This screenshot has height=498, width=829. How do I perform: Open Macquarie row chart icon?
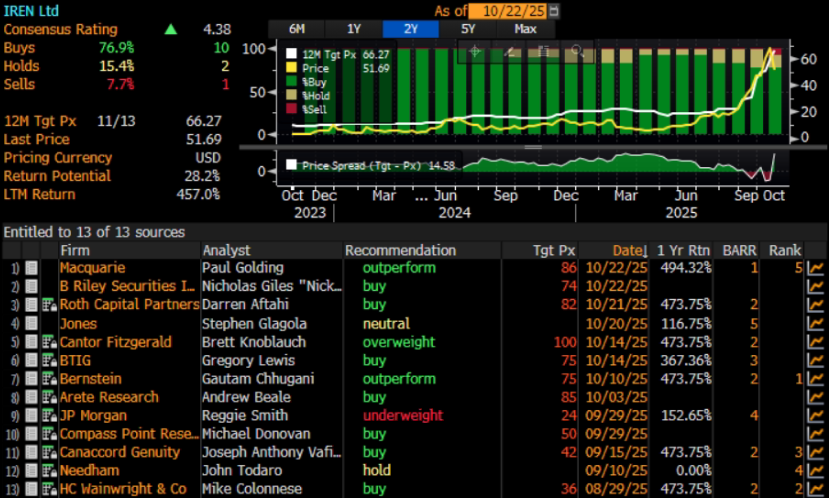pyautogui.click(x=815, y=268)
